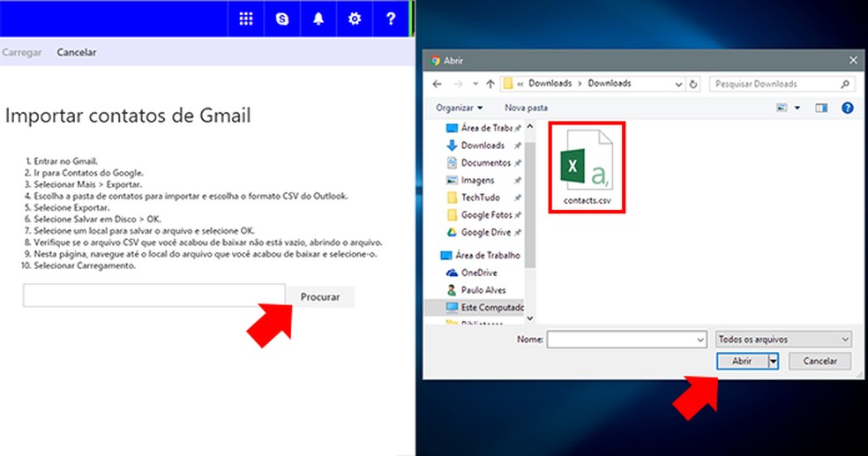Click Cancelar in the Abrir dialog
Viewport: 868px width, 456px height.
point(819,362)
